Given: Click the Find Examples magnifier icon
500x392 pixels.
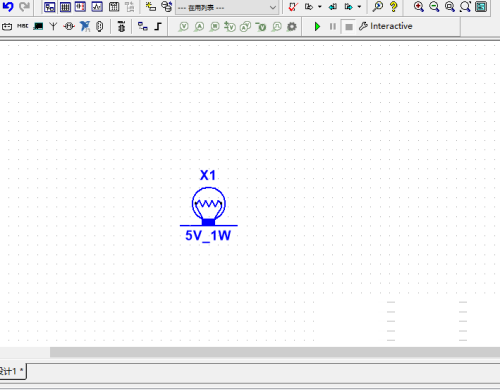Looking at the screenshot, I should pyautogui.click(x=378, y=7).
